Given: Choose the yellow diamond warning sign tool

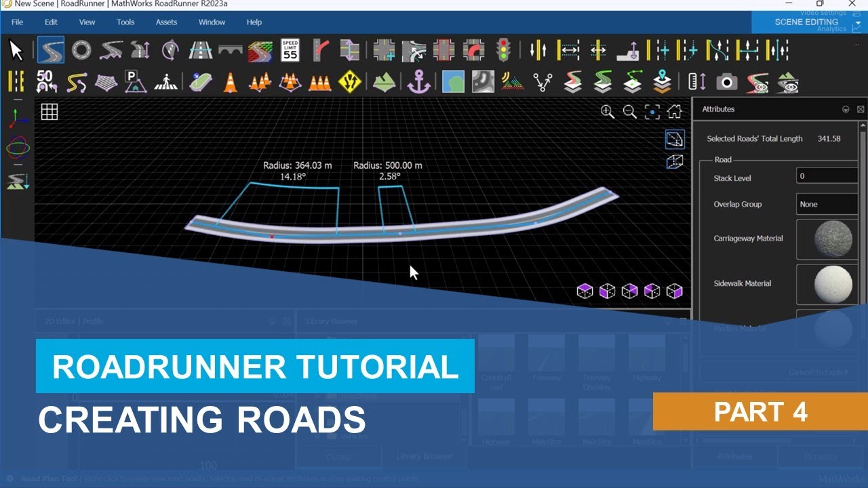Looking at the screenshot, I should (x=350, y=83).
